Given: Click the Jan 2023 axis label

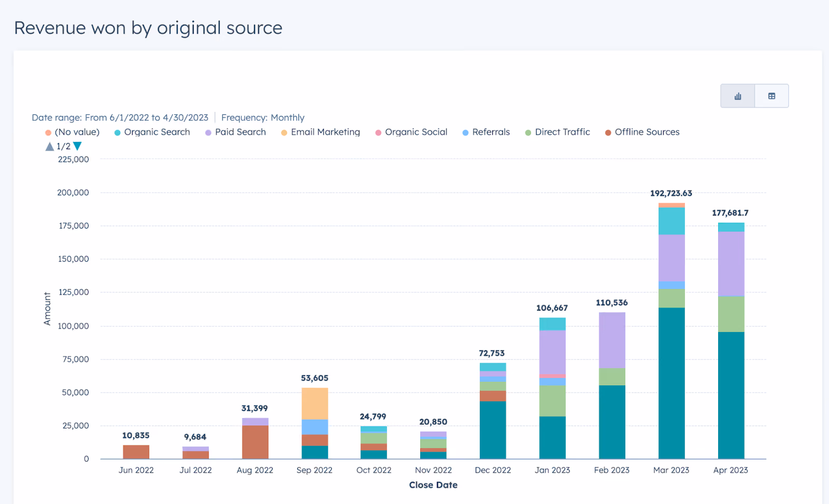Looking at the screenshot, I should tap(552, 470).
